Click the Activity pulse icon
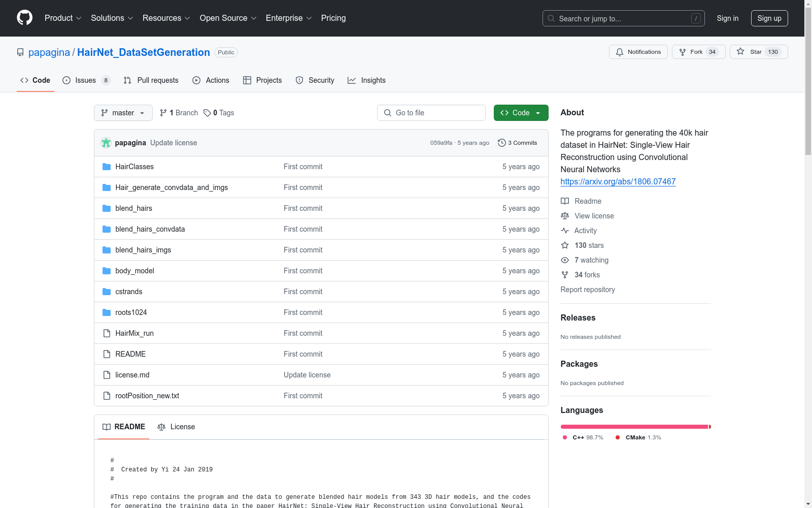The height and width of the screenshot is (508, 812). pos(565,231)
